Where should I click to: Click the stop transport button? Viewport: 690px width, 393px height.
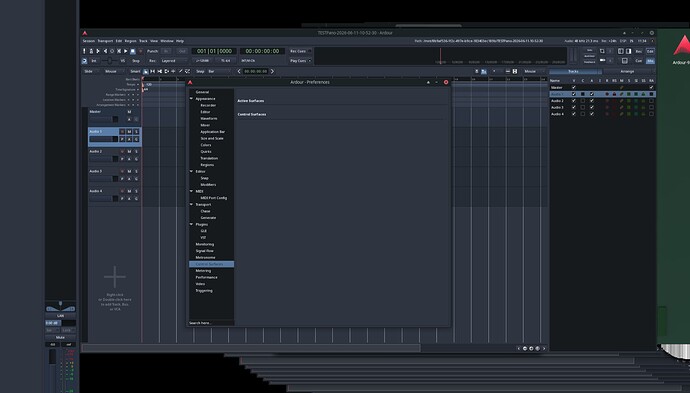pos(132,51)
